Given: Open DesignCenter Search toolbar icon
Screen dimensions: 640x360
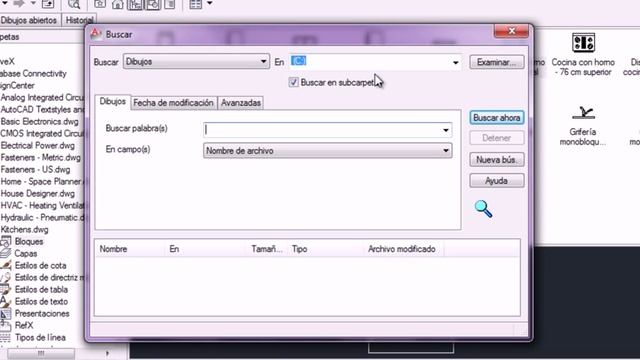Looking at the screenshot, I should (74, 4).
